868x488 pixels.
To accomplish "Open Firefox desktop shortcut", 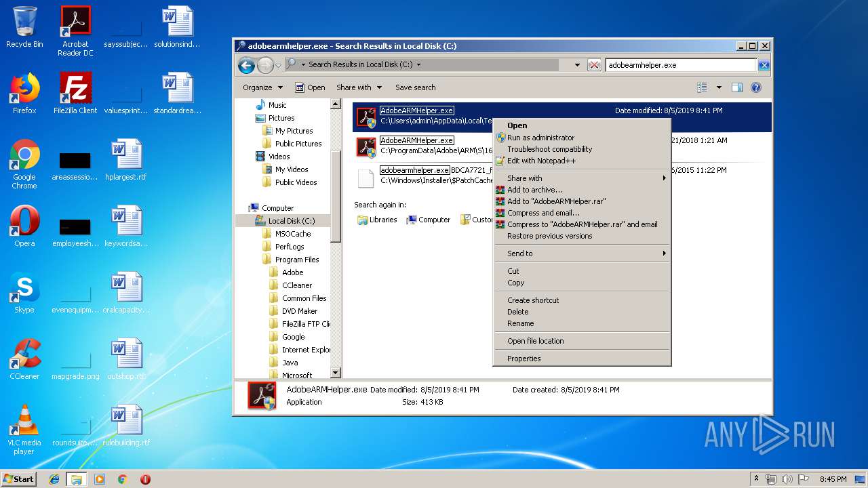I will 24,94.
